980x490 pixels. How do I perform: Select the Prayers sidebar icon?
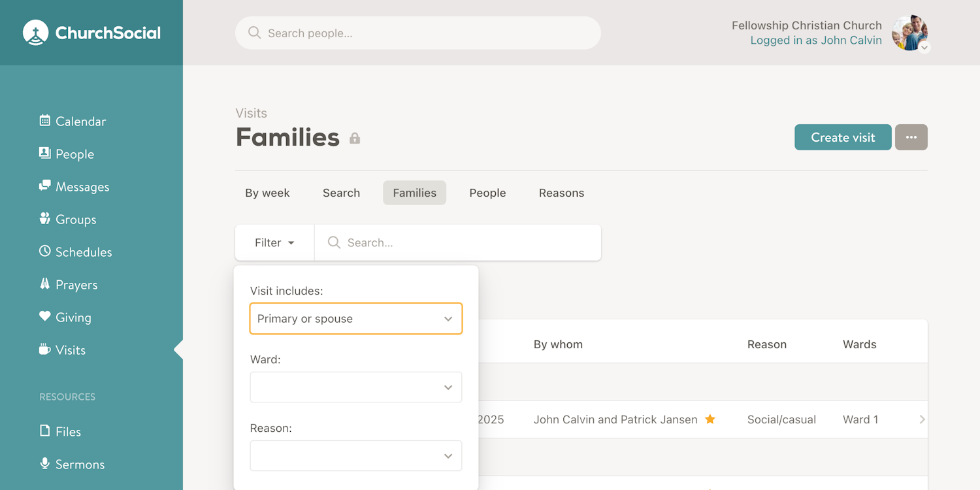point(44,284)
